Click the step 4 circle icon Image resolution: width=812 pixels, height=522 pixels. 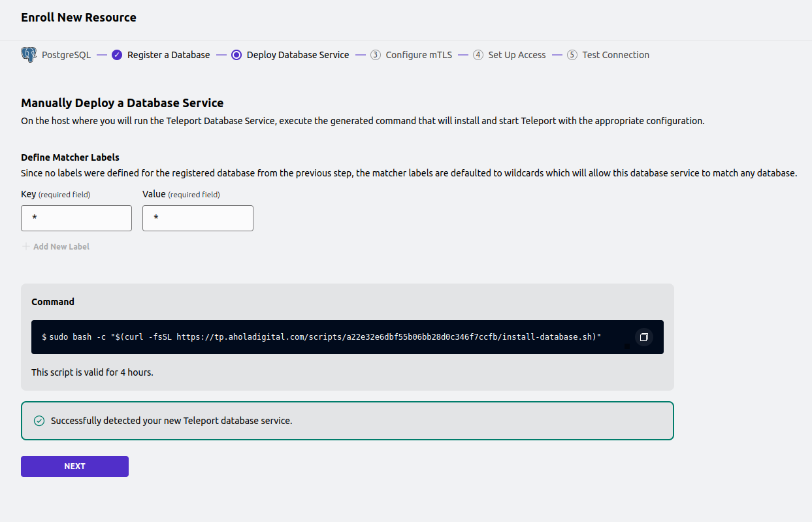478,55
